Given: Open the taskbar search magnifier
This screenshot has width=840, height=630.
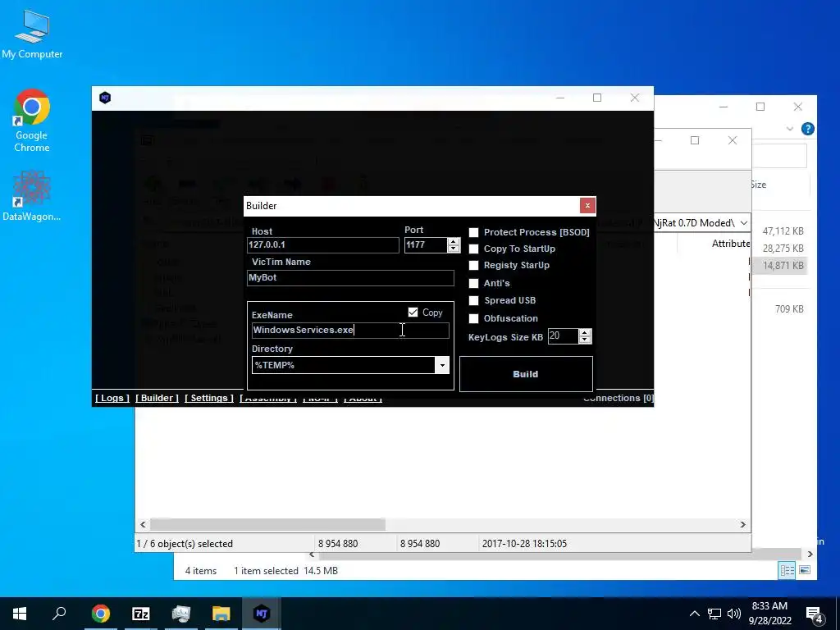Looking at the screenshot, I should point(59,614).
